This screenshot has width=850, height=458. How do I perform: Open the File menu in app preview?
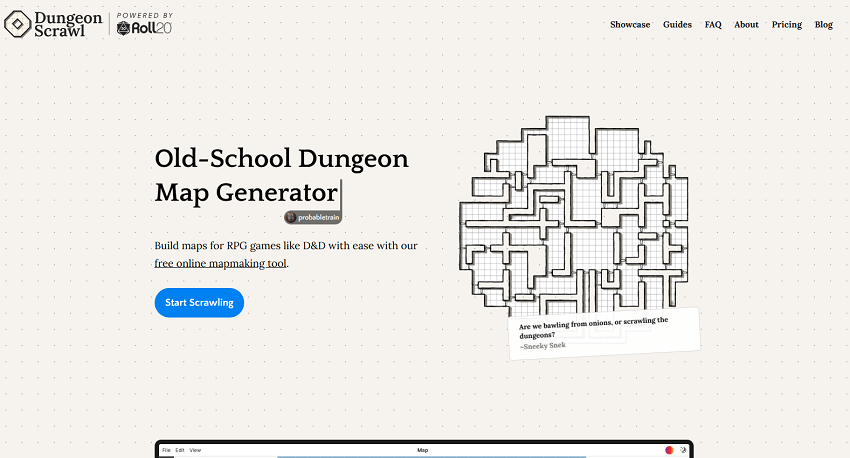click(x=166, y=451)
